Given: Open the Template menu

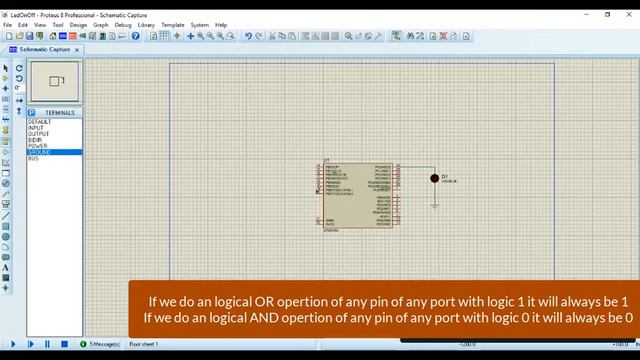Looking at the screenshot, I should [x=173, y=25].
